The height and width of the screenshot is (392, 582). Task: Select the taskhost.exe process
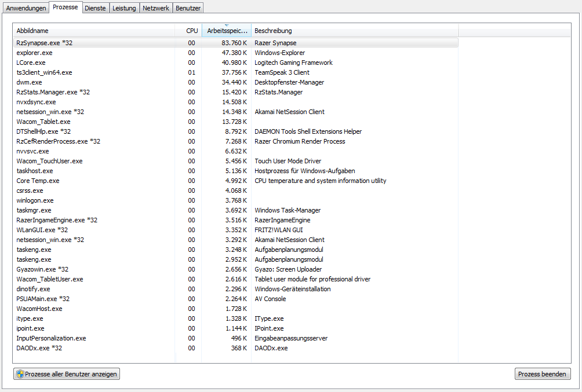tap(236, 171)
